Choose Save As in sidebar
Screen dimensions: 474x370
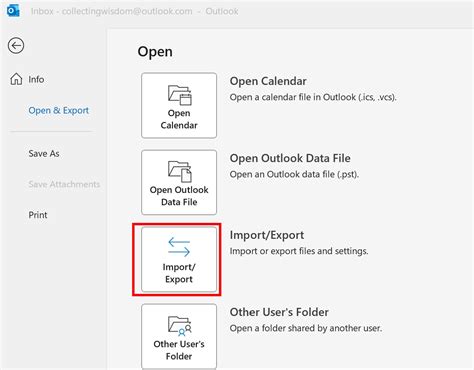pyautogui.click(x=44, y=154)
